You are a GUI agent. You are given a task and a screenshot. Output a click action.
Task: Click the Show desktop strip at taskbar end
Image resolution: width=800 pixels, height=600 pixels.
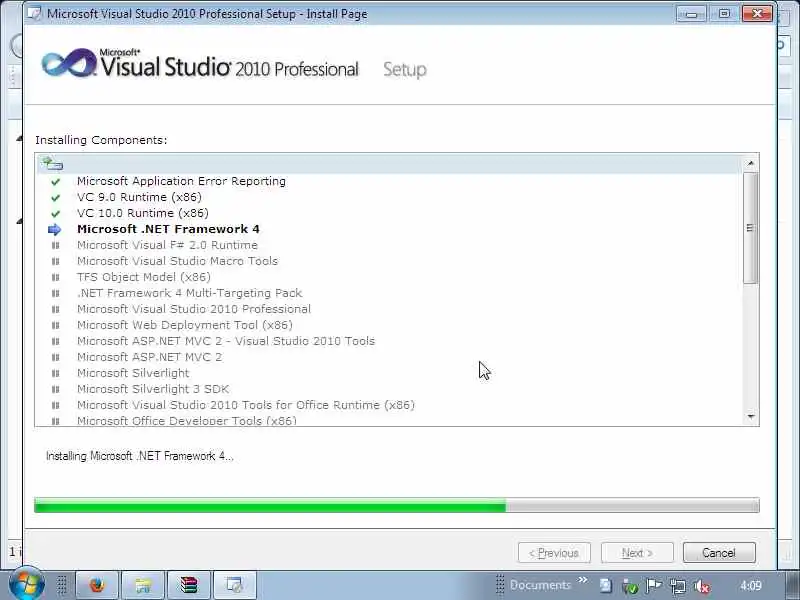pos(792,586)
